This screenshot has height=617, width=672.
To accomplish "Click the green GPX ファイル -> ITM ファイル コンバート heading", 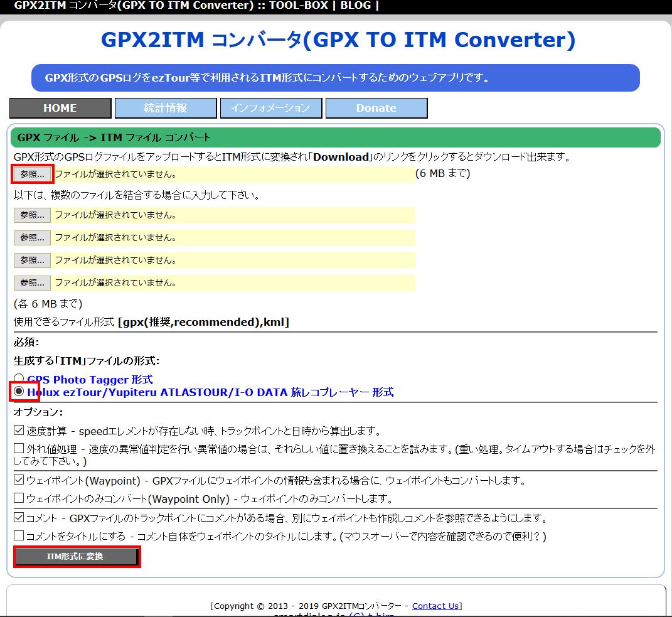I will coord(336,137).
